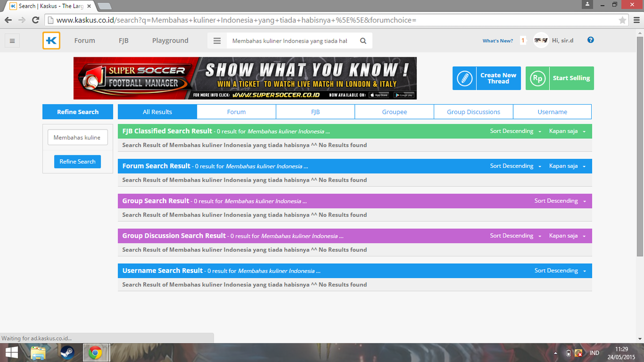Expand FJB Classified Kapan saja dropdown
The width and height of the screenshot is (644, 362).
click(568, 131)
